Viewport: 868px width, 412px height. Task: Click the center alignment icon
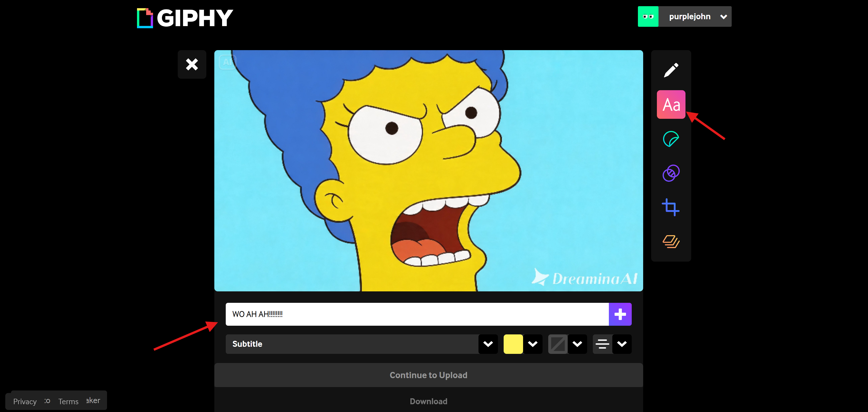click(x=602, y=344)
